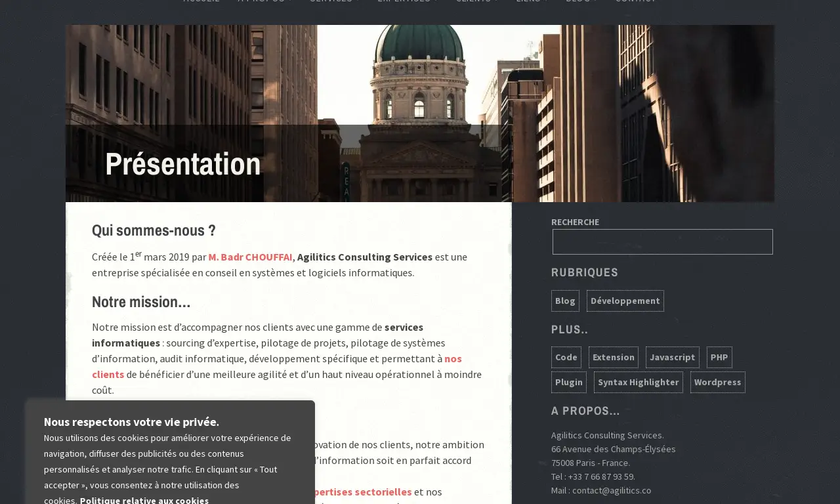The image size is (840, 504).
Task: Select the Blog rubrique tag
Action: (x=565, y=301)
